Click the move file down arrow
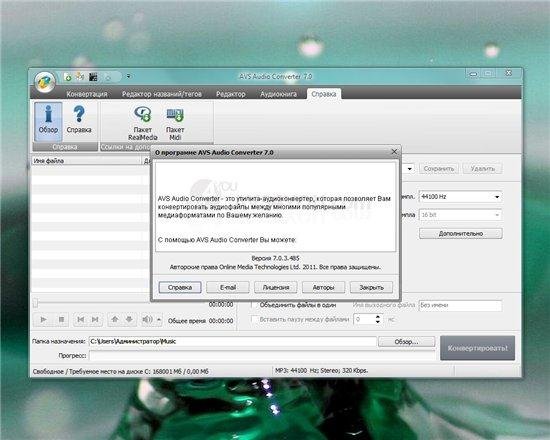 pyautogui.click(x=129, y=320)
